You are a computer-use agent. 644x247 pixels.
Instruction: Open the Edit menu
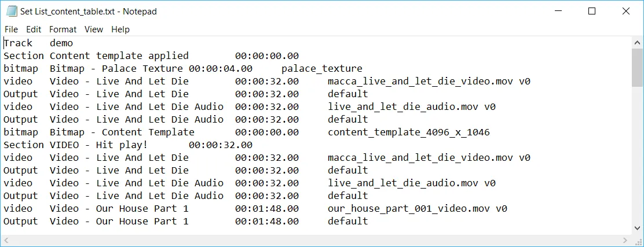click(x=34, y=30)
